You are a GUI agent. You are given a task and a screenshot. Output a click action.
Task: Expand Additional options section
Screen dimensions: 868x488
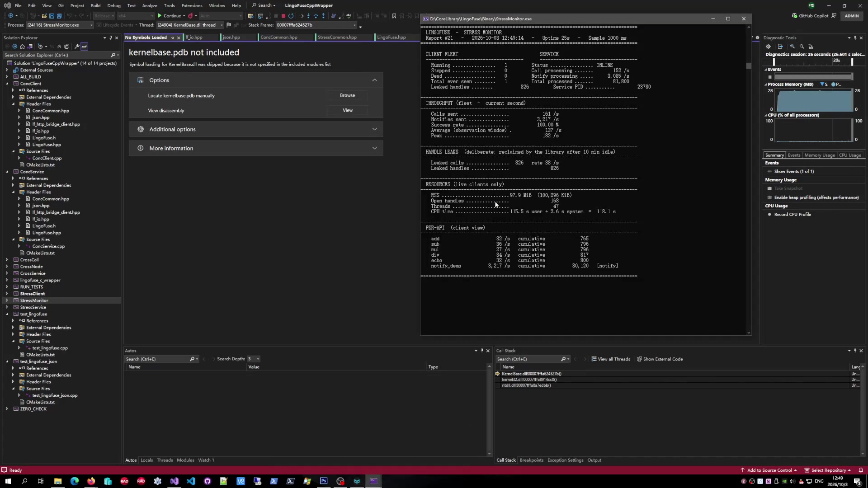tap(256, 129)
